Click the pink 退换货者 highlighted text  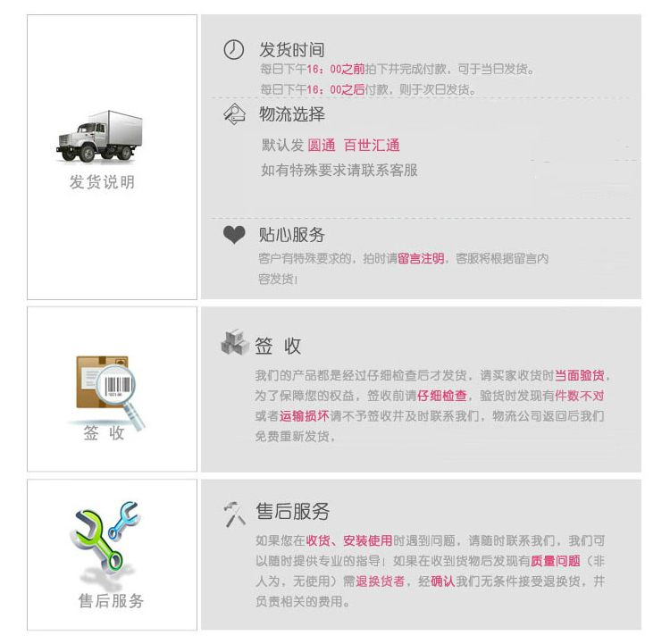click(381, 581)
